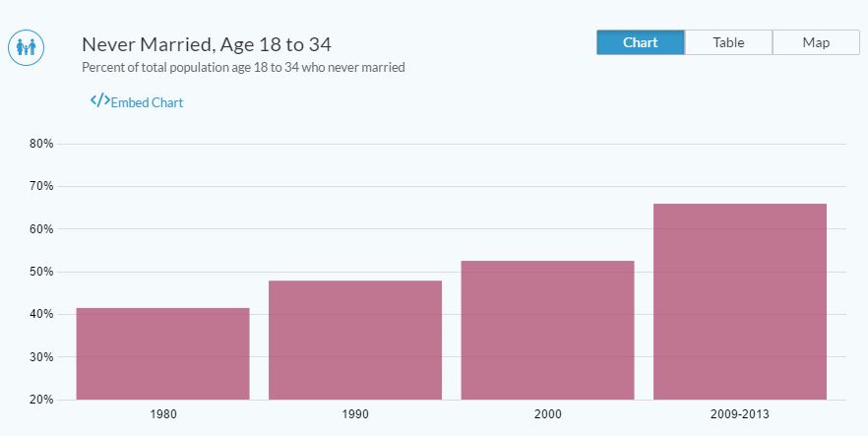Click the 2000 data bar
868x436 pixels.
pyautogui.click(x=547, y=331)
